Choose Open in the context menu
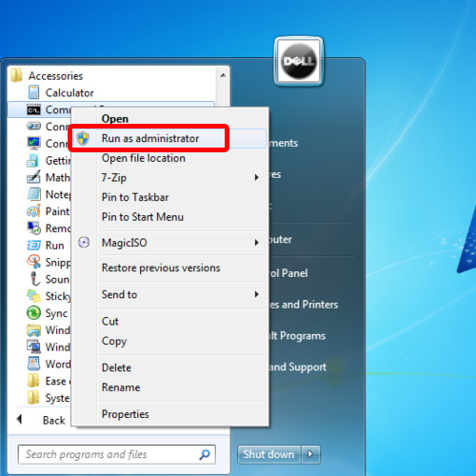 click(115, 119)
